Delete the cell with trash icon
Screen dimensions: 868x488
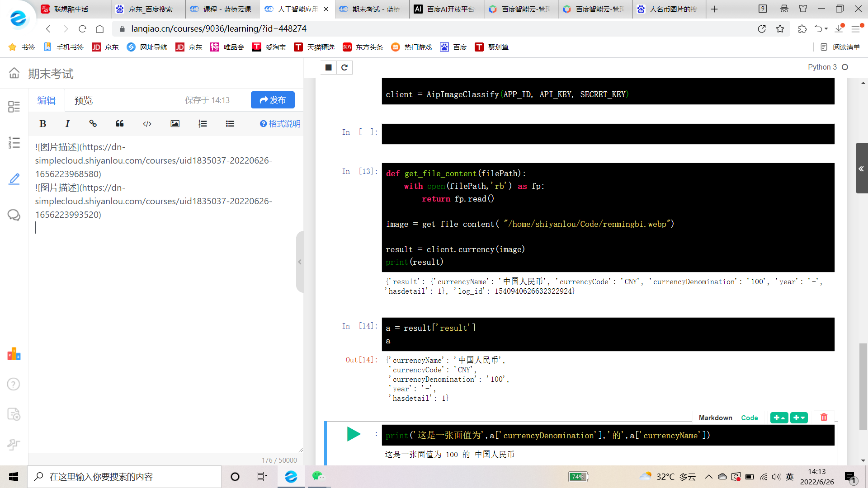(x=824, y=418)
